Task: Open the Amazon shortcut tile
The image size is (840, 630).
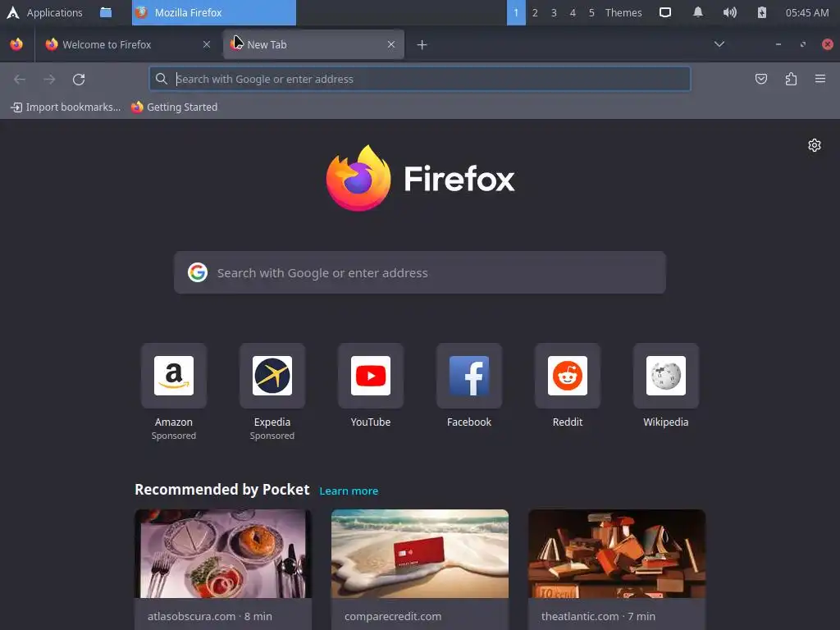Action: point(174,376)
